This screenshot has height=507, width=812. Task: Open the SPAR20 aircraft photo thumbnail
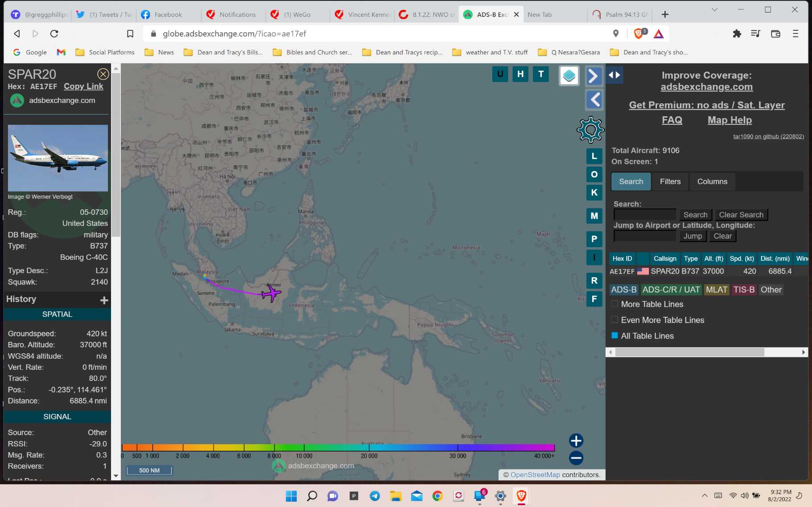click(58, 158)
